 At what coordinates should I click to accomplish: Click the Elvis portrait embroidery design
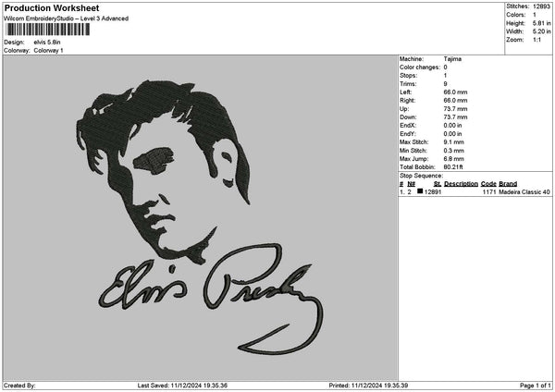tap(163, 172)
